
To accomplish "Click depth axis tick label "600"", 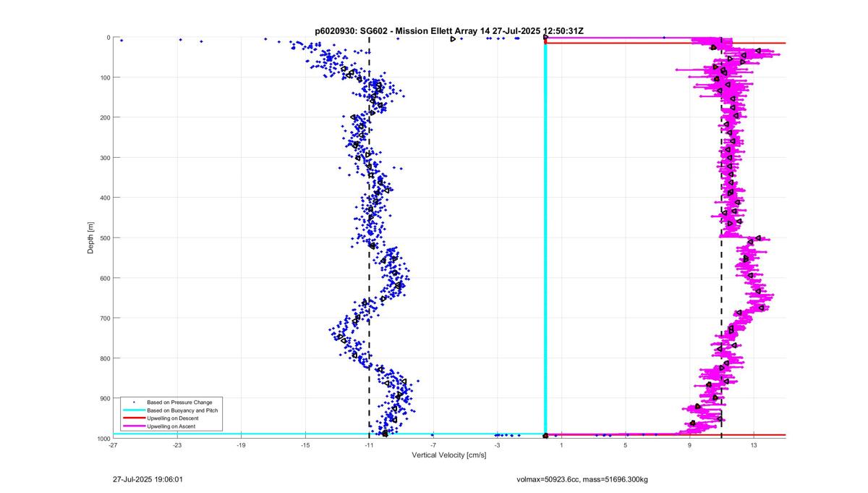I will [105, 278].
